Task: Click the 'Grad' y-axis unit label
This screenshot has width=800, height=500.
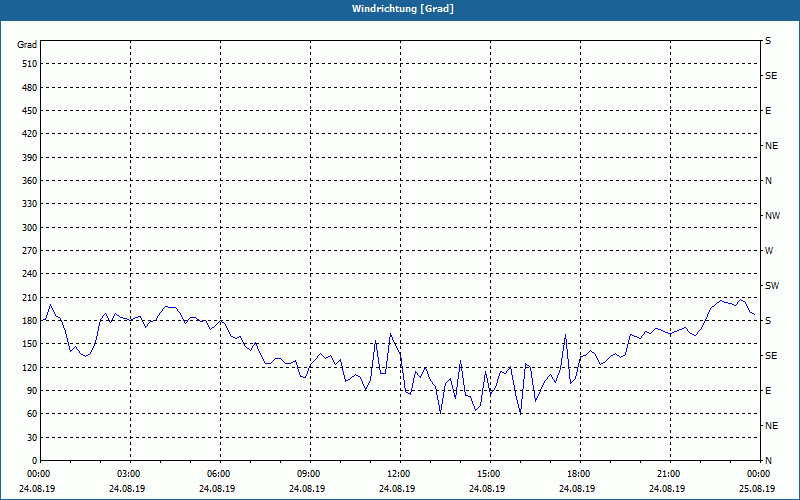Action: (x=27, y=45)
